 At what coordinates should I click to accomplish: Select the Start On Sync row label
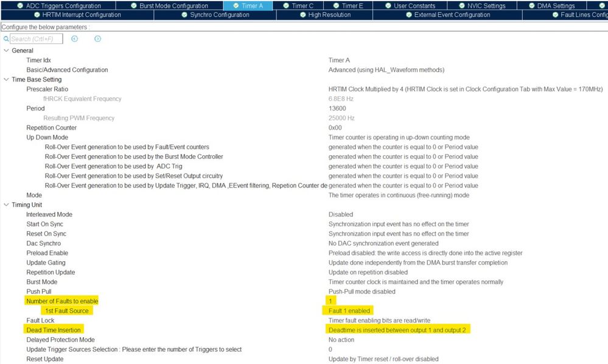[44, 224]
